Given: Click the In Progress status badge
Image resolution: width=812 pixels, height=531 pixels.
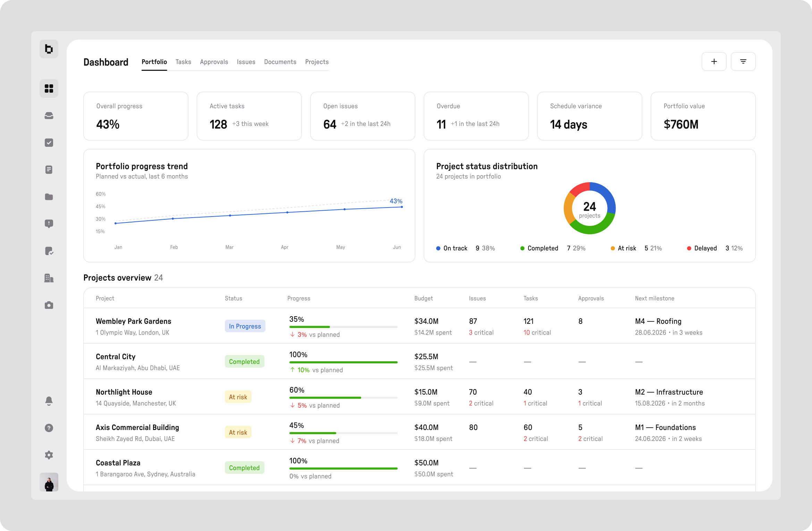Looking at the screenshot, I should [x=245, y=326].
